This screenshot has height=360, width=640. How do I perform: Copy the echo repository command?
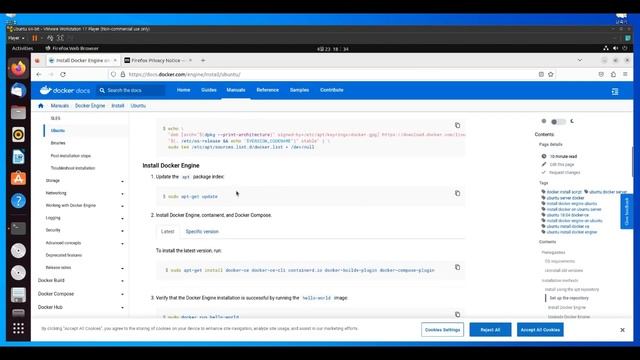coord(458,125)
